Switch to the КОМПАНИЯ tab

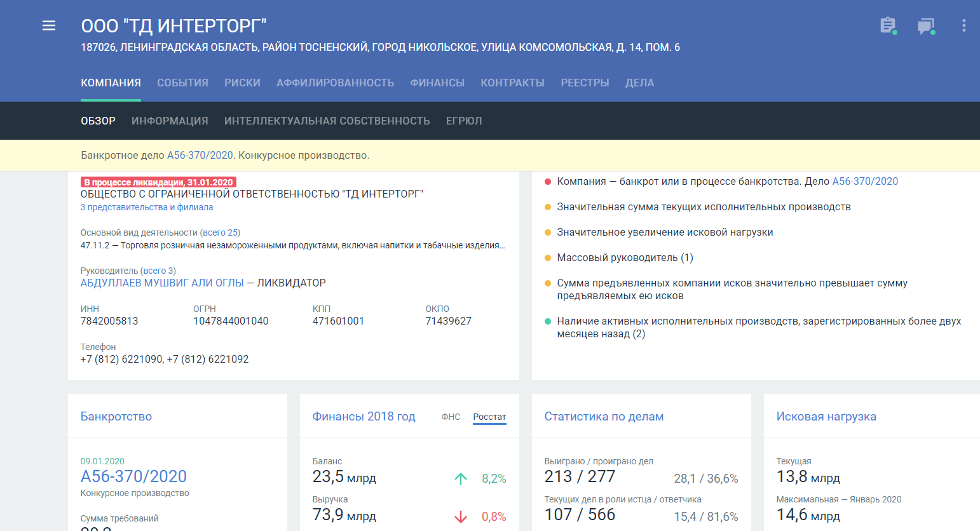tap(111, 83)
